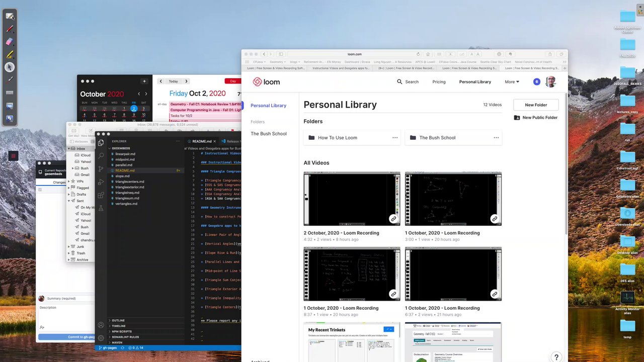This screenshot has height=362, width=644.
Task: Collapse the Inbox mailbox tree in Mail
Action: click(70, 149)
